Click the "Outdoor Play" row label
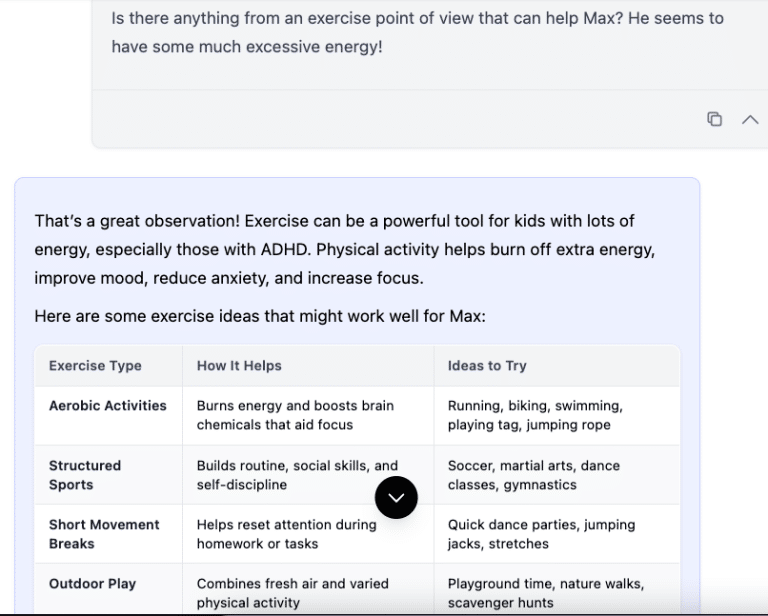Viewport: 768px width, 616px height. point(92,584)
